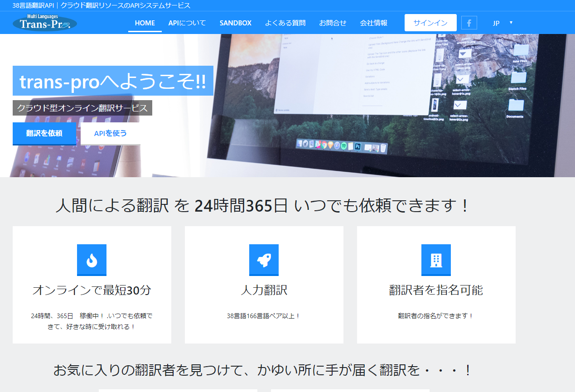Open the Facebook page icon
The height and width of the screenshot is (392, 575).
469,23
